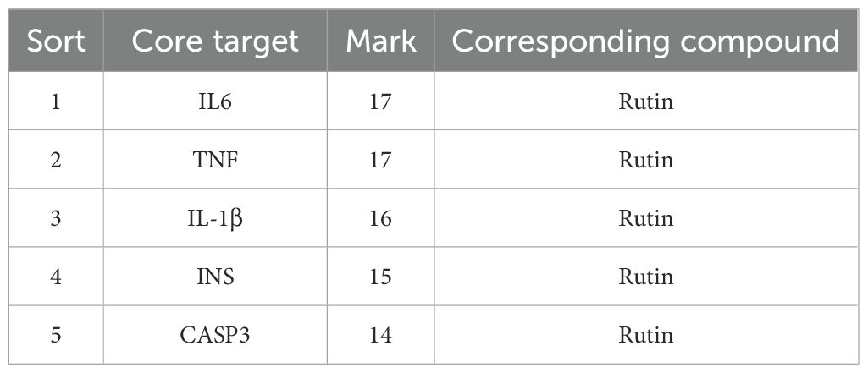Click the mark value 16
The width and height of the screenshot is (868, 373).
click(381, 219)
